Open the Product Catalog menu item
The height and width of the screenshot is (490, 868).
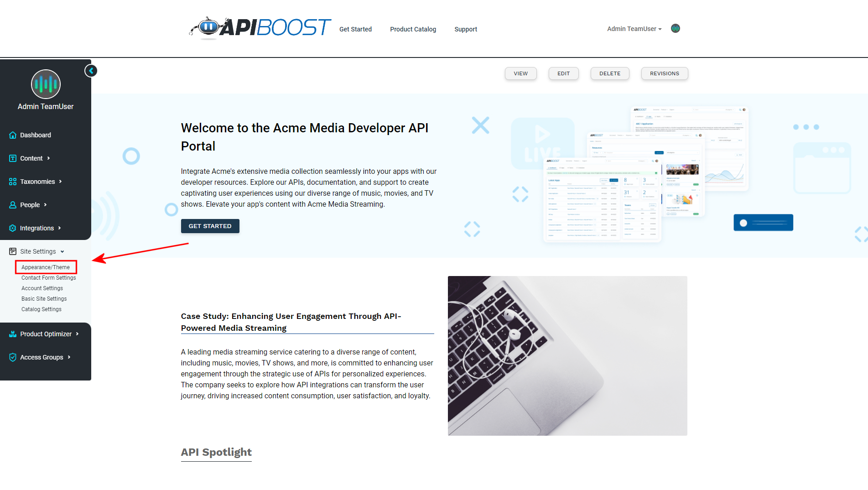coord(413,29)
